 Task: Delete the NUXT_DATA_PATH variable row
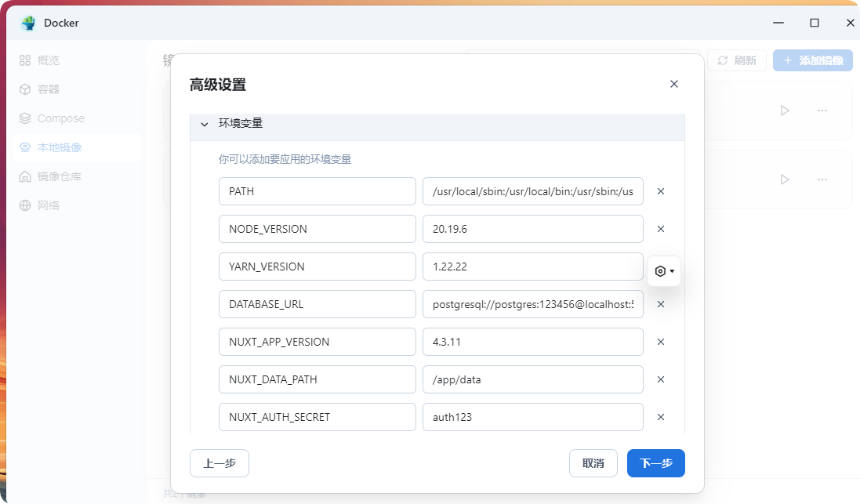[661, 379]
